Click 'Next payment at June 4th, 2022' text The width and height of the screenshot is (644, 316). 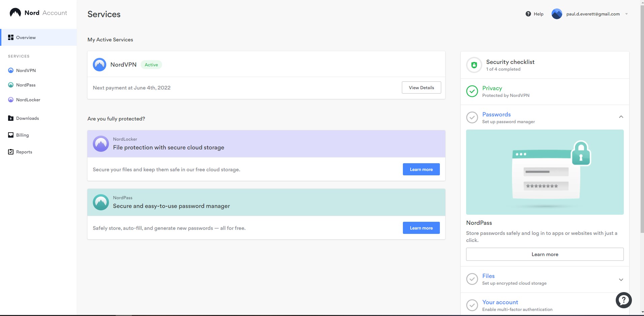pos(131,87)
